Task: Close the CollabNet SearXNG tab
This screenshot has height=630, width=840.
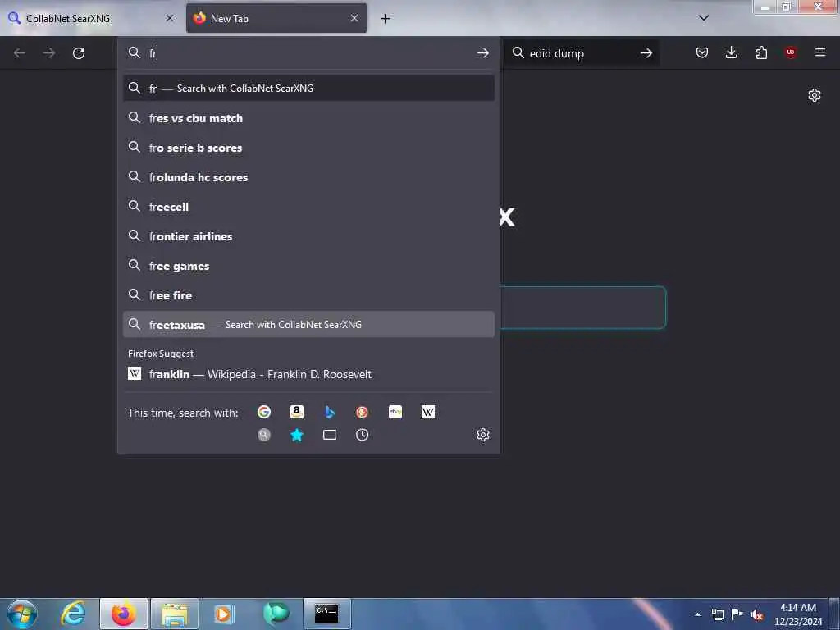Action: 169,18
